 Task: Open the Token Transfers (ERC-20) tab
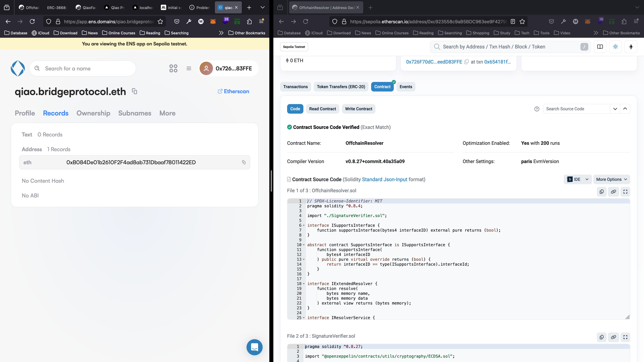(341, 87)
